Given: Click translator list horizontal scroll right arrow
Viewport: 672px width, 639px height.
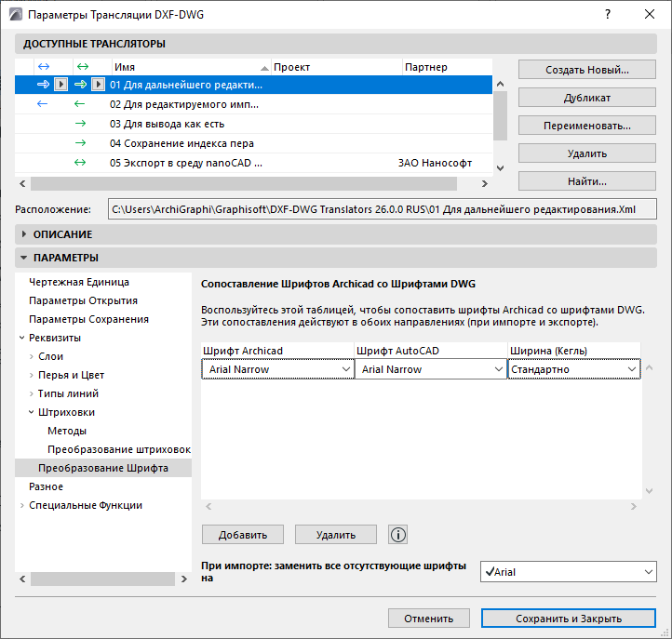Looking at the screenshot, I should 484,183.
